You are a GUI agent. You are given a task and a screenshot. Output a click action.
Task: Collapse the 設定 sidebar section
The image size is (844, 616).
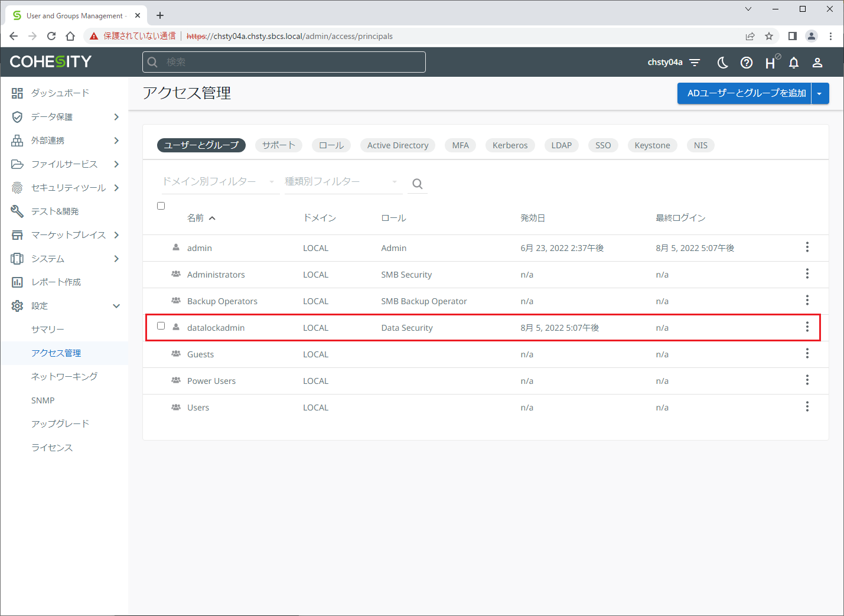(x=116, y=306)
